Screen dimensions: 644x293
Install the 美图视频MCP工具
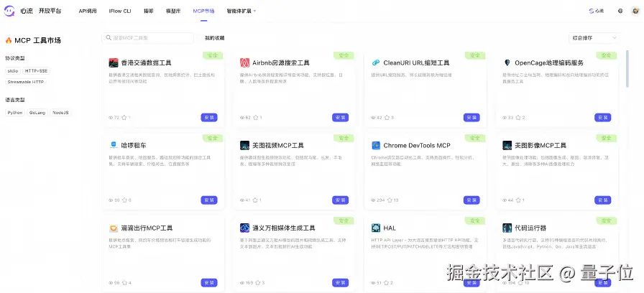click(341, 200)
